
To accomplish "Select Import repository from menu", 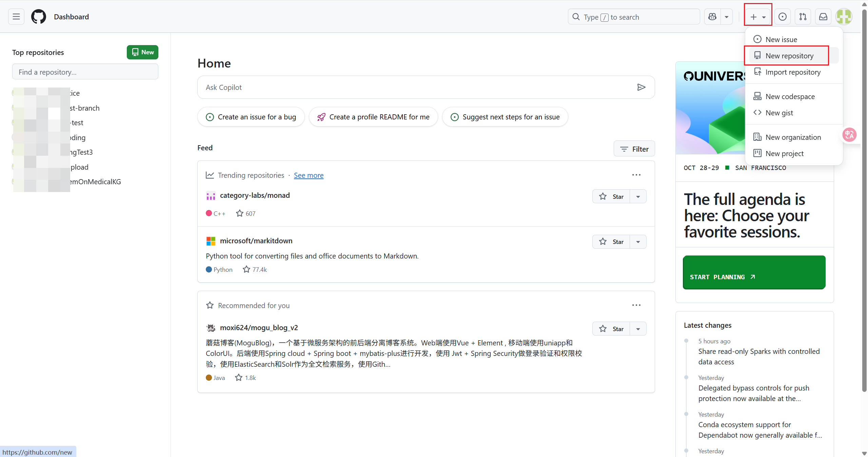I will [x=793, y=72].
